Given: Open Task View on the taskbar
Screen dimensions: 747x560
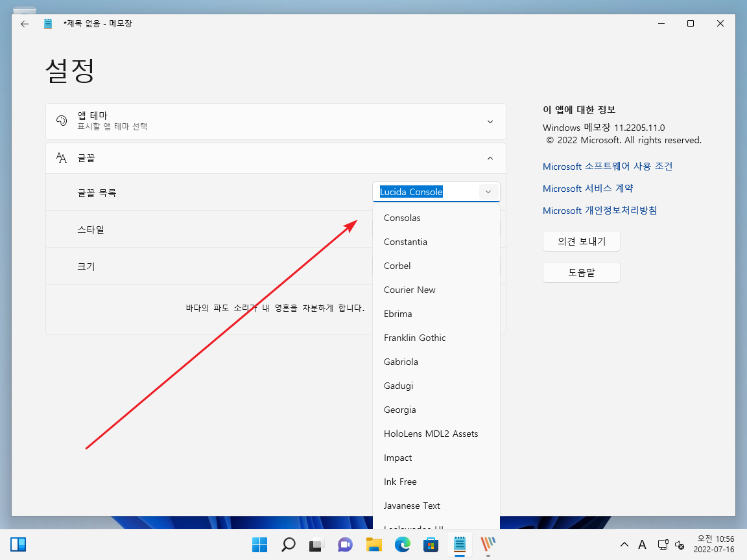Looking at the screenshot, I should pos(317,544).
